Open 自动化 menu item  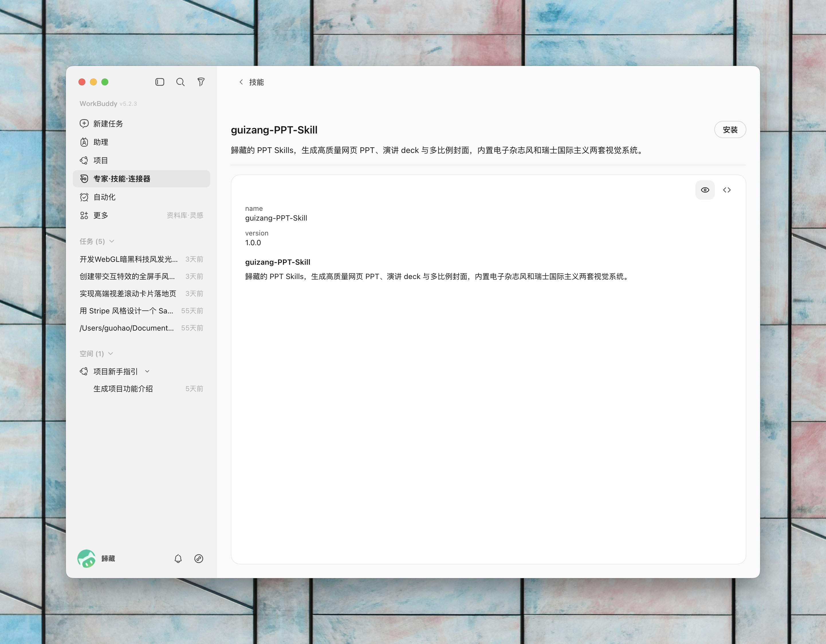click(x=141, y=197)
